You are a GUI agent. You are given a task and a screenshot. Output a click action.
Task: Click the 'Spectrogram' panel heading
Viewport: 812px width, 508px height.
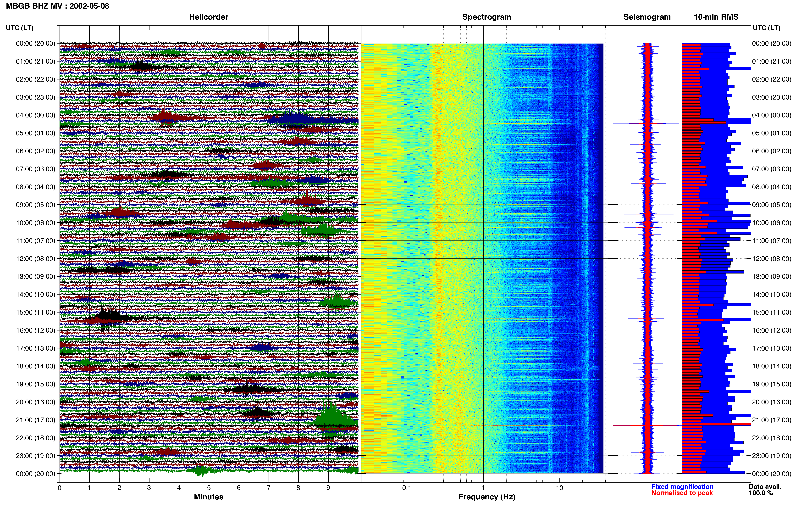click(487, 17)
